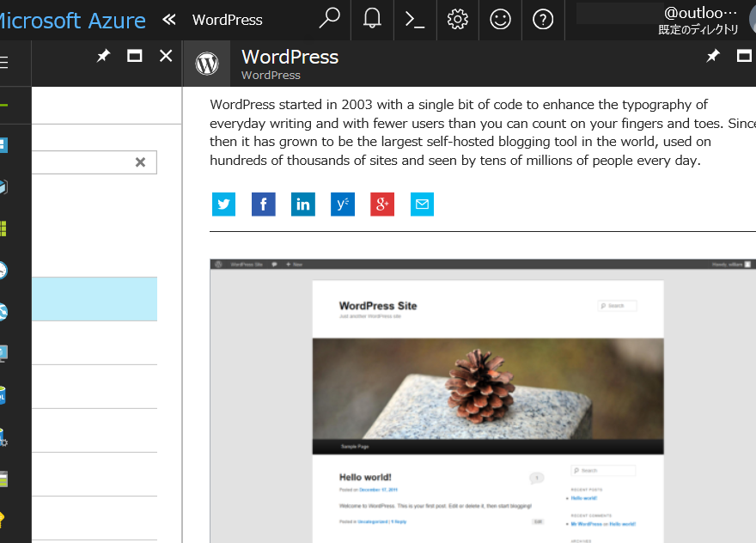Image resolution: width=756 pixels, height=543 pixels.
Task: Click the large WordPress blade title
Action: [x=290, y=57]
